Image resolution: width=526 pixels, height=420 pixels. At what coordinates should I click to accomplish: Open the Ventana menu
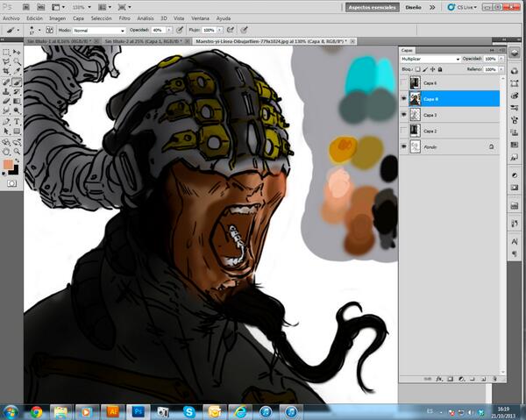click(x=200, y=18)
